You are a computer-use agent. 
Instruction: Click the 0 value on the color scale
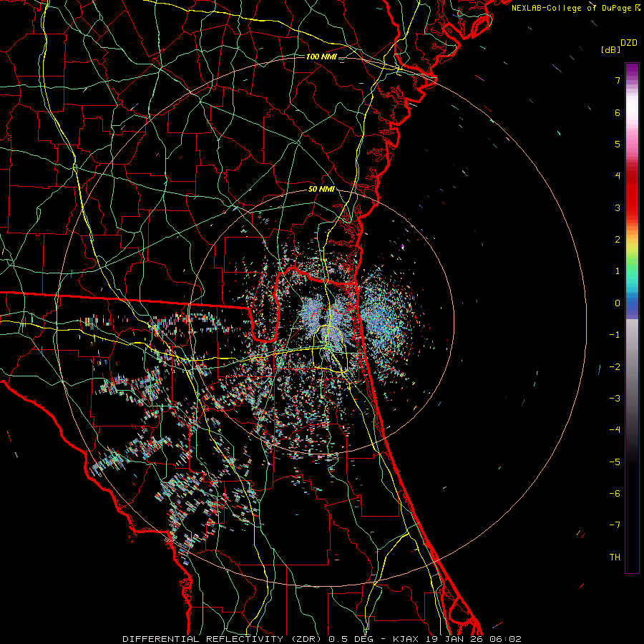(x=618, y=303)
